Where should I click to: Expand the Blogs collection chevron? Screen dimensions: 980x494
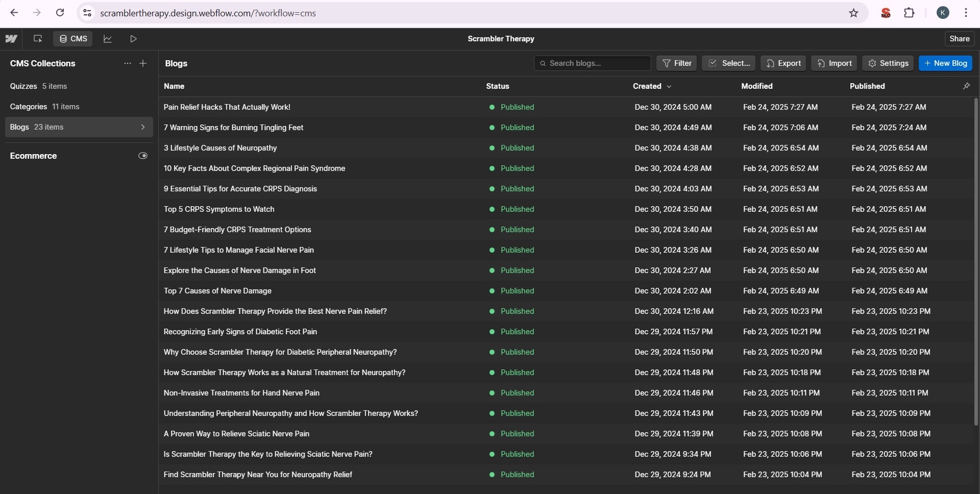(x=143, y=127)
